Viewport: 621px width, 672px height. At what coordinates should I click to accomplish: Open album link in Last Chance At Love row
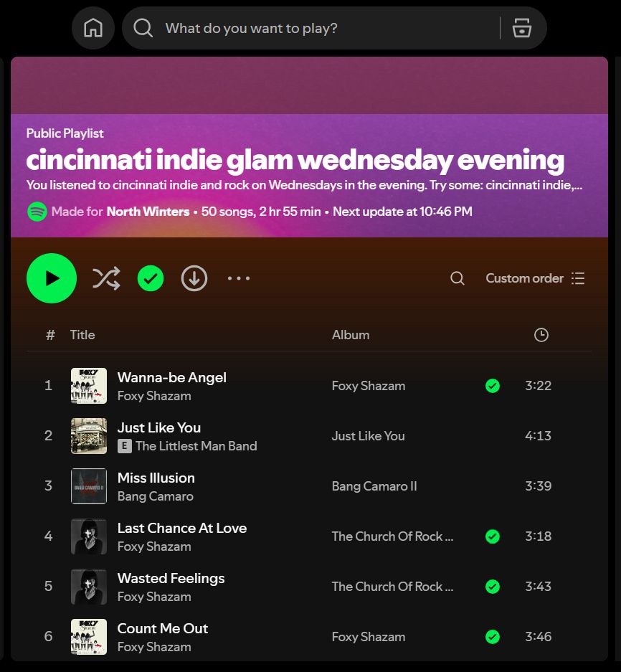[392, 536]
